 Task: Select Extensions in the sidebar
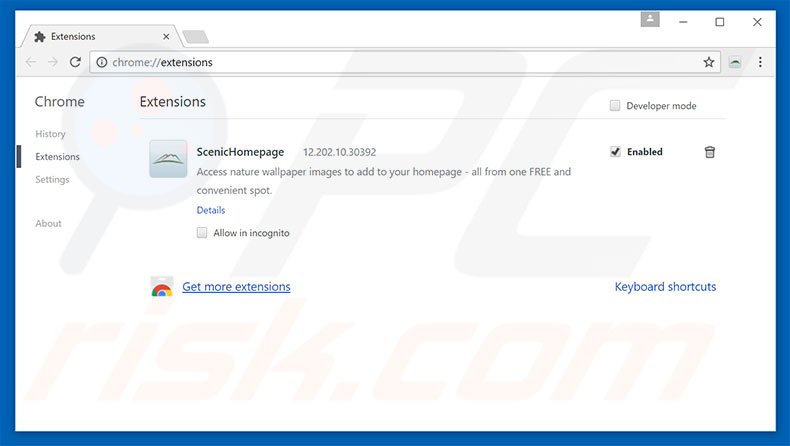click(57, 157)
